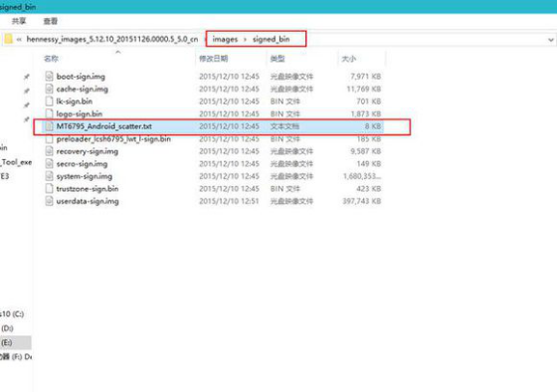Image resolution: width=558 pixels, height=392 pixels.
Task: Open the 共享 ribbon tab
Action: (19, 21)
